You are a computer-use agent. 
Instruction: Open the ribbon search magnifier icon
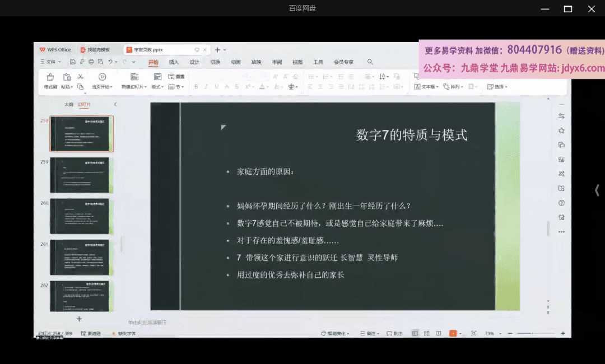coord(369,62)
